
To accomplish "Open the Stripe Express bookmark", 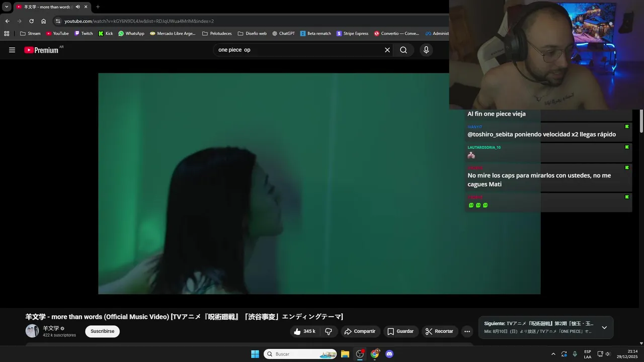I will (x=352, y=34).
